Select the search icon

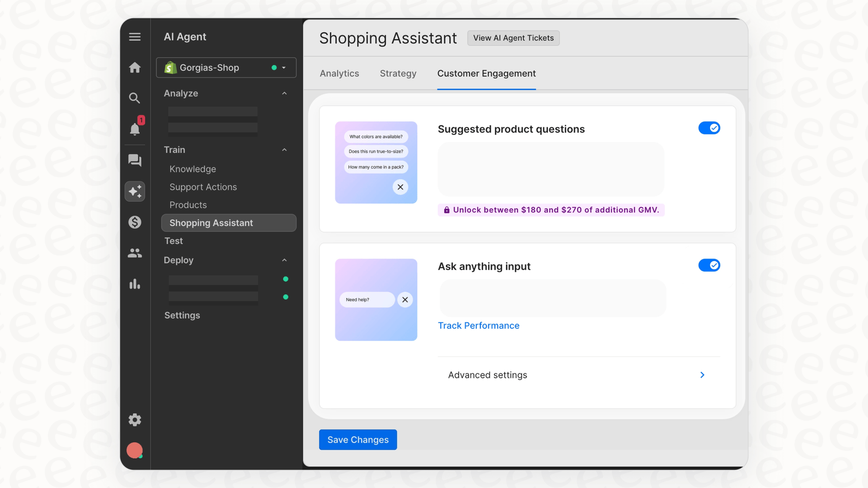click(x=135, y=98)
